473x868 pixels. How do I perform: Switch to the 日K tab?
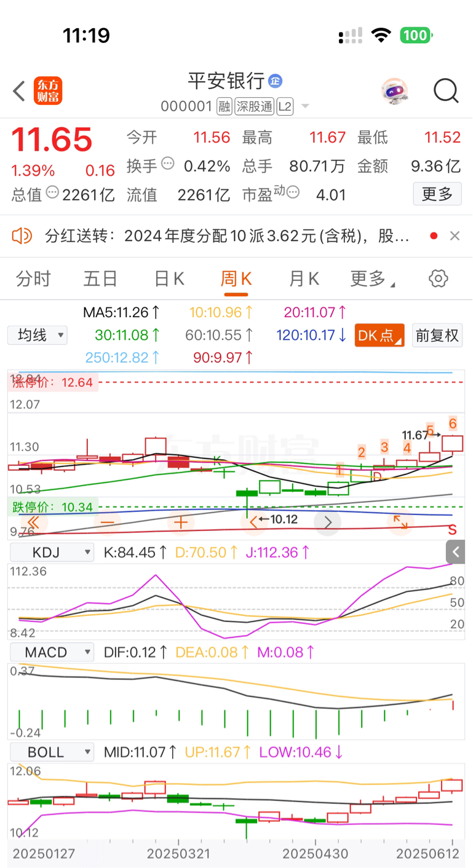tap(169, 278)
